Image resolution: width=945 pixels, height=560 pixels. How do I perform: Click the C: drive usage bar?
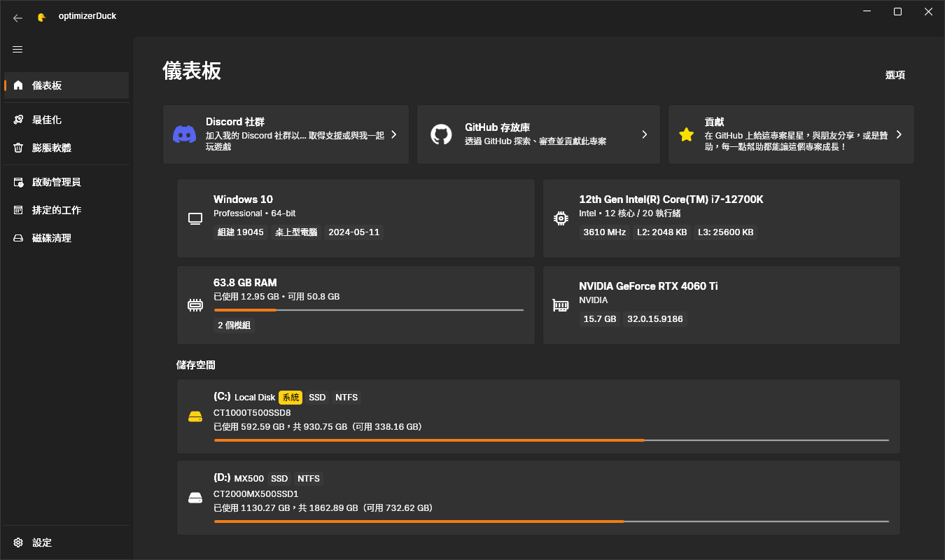tap(552, 440)
